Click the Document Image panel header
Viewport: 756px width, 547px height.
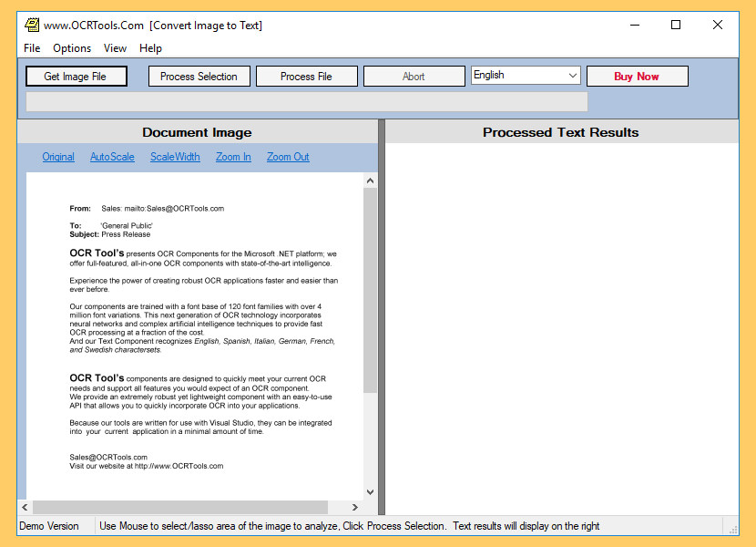click(x=197, y=132)
